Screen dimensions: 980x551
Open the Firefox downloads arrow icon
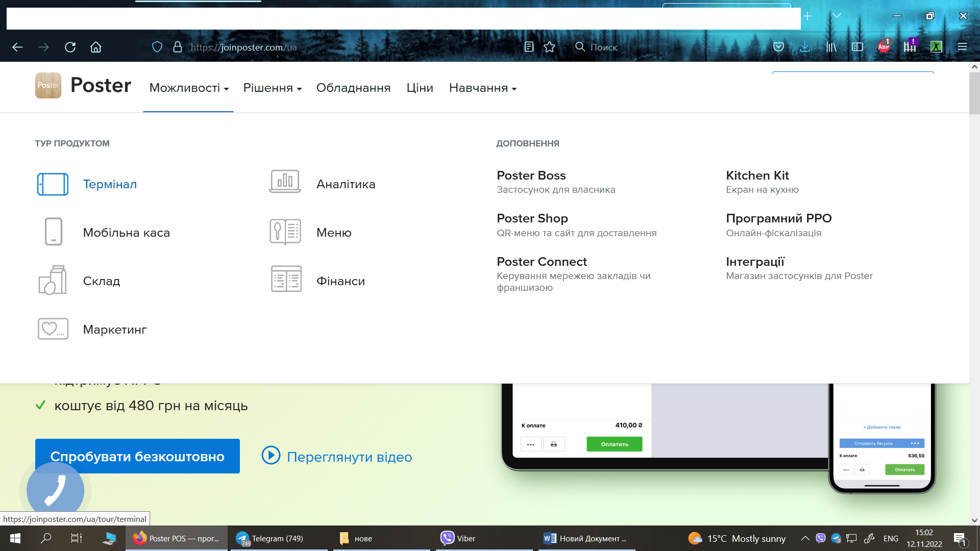[x=805, y=47]
